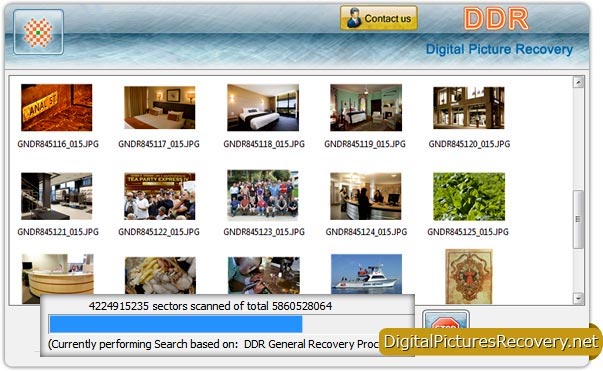603x371 pixels.
Task: Click the GNDR845123_015.JPG filename label
Action: pyautogui.click(x=264, y=232)
